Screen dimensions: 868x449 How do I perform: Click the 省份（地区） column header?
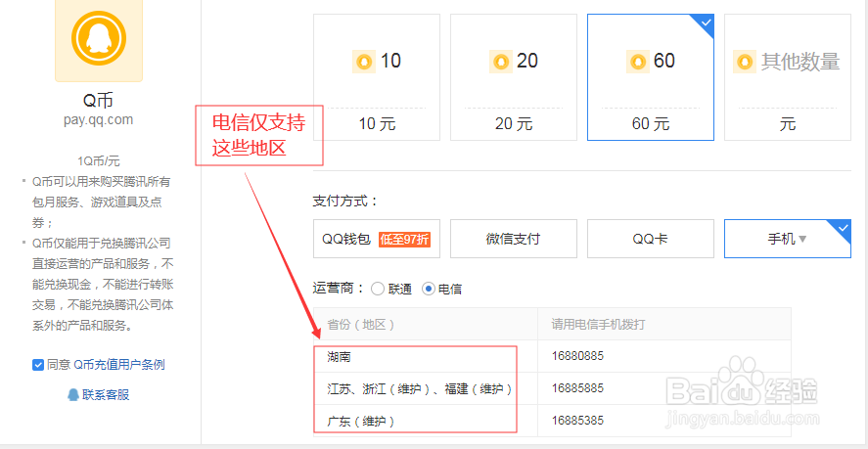point(425,324)
